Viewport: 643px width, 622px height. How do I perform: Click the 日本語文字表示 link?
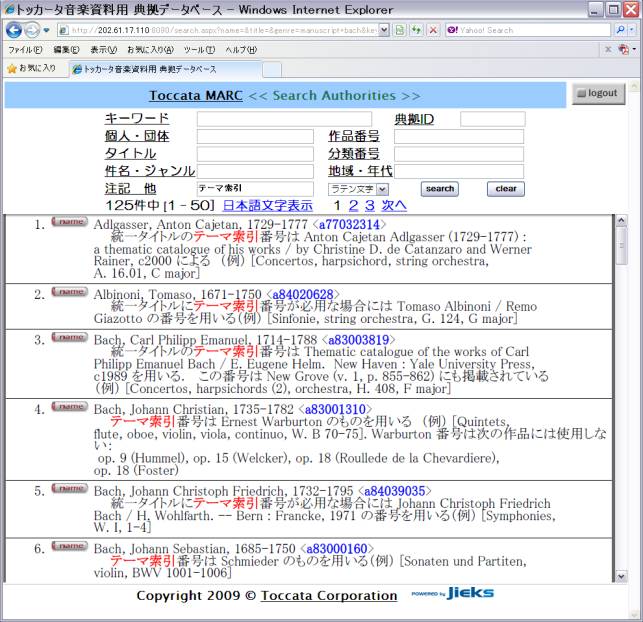[267, 205]
